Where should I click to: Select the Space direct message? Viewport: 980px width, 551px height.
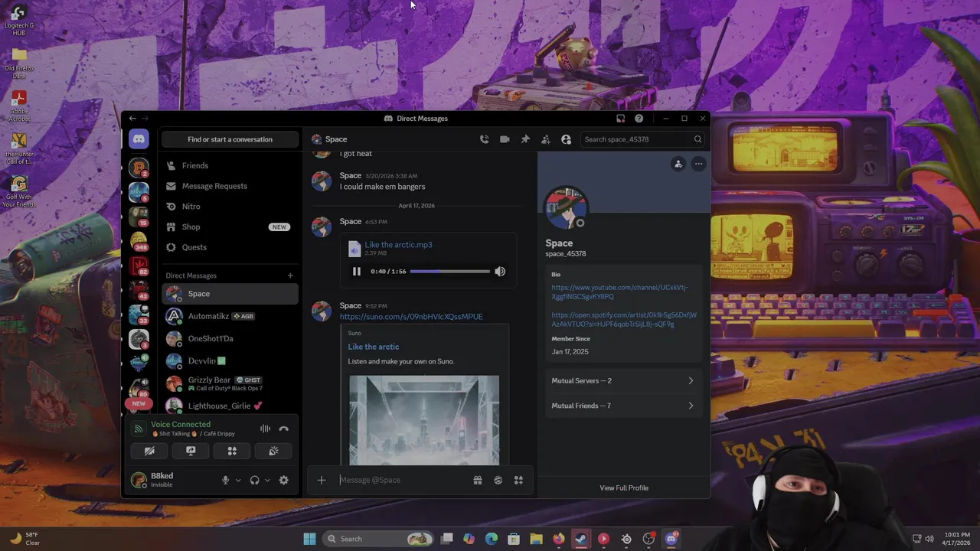(230, 294)
